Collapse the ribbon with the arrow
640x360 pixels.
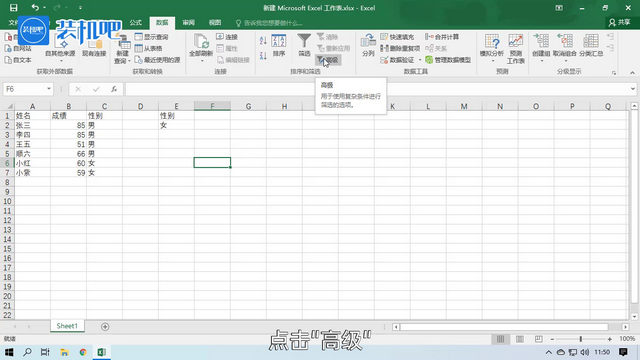(632, 73)
